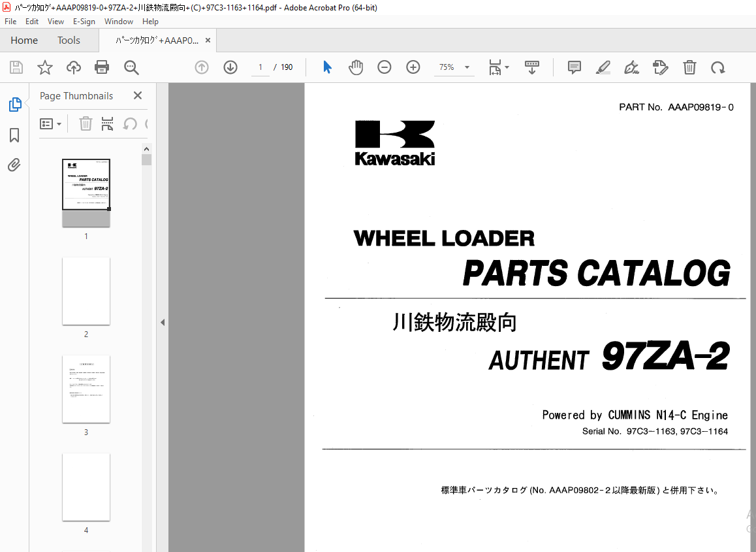Screen dimensions: 756x552
Task: Select page 2 thumbnail
Action: click(86, 291)
